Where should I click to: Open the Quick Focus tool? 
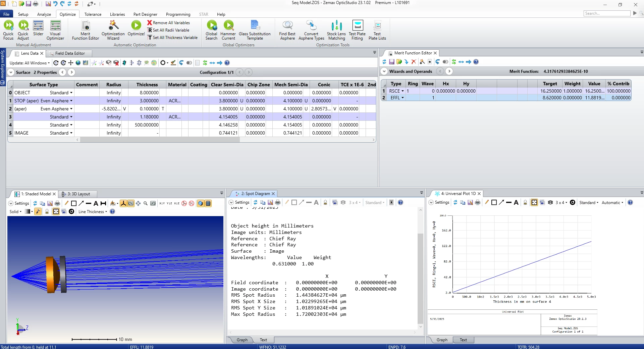8,30
